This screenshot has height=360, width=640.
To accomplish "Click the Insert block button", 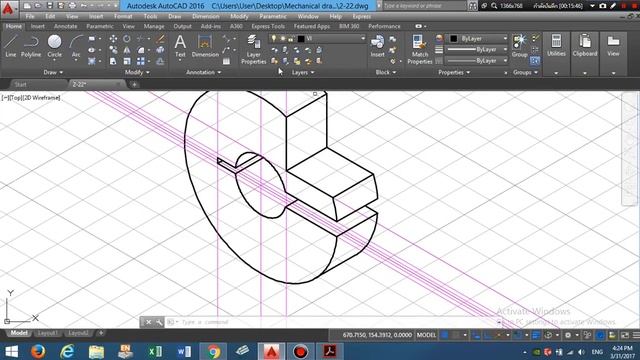I will (x=377, y=46).
